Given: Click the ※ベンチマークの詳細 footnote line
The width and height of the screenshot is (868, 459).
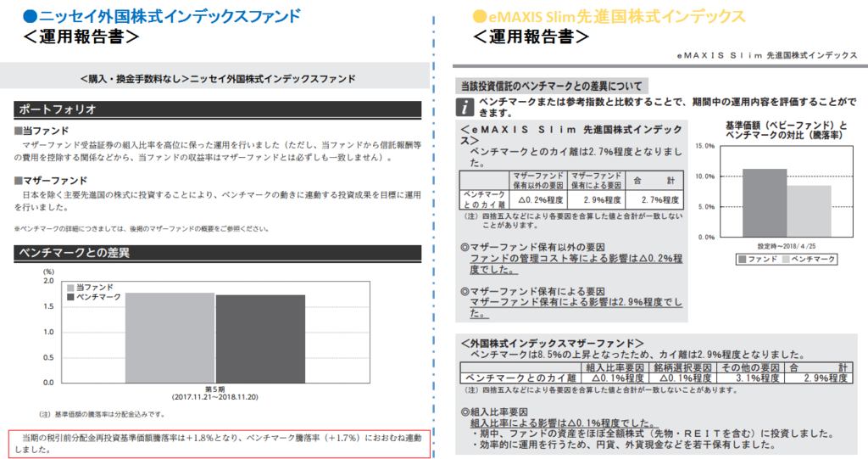Looking at the screenshot, I should click(142, 228).
